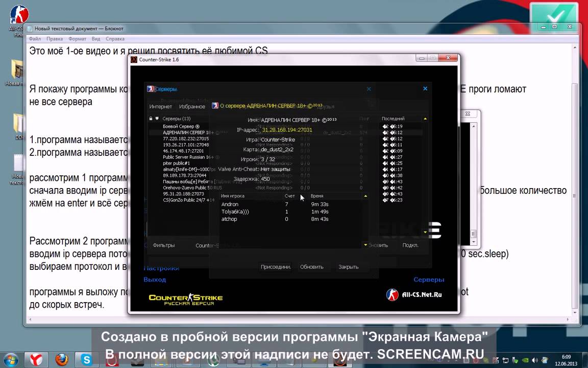Select the almaty[knife-DM] server
The height and width of the screenshot is (368, 588).
pos(189,169)
